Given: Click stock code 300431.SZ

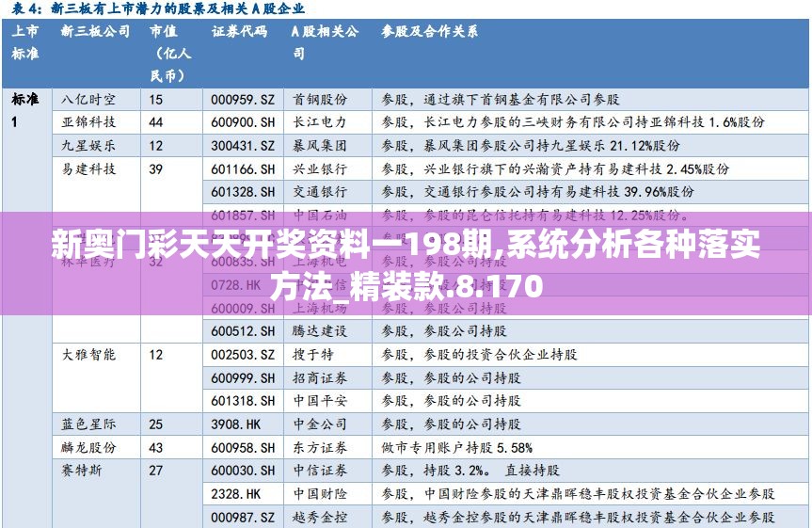Looking at the screenshot, I should coord(243,146).
